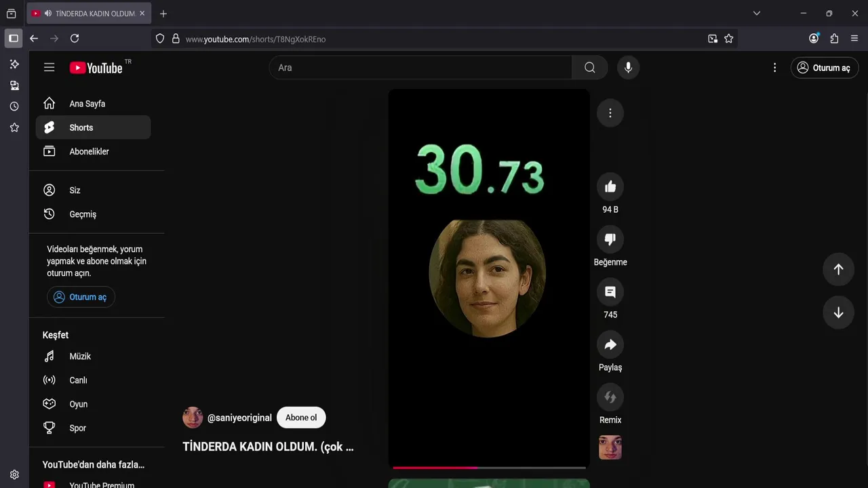Like the Short with thumbs up
868x488 pixels.
[610, 186]
